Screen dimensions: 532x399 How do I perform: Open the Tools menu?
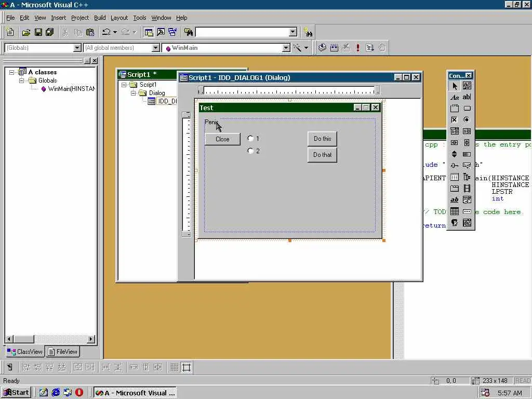point(139,18)
